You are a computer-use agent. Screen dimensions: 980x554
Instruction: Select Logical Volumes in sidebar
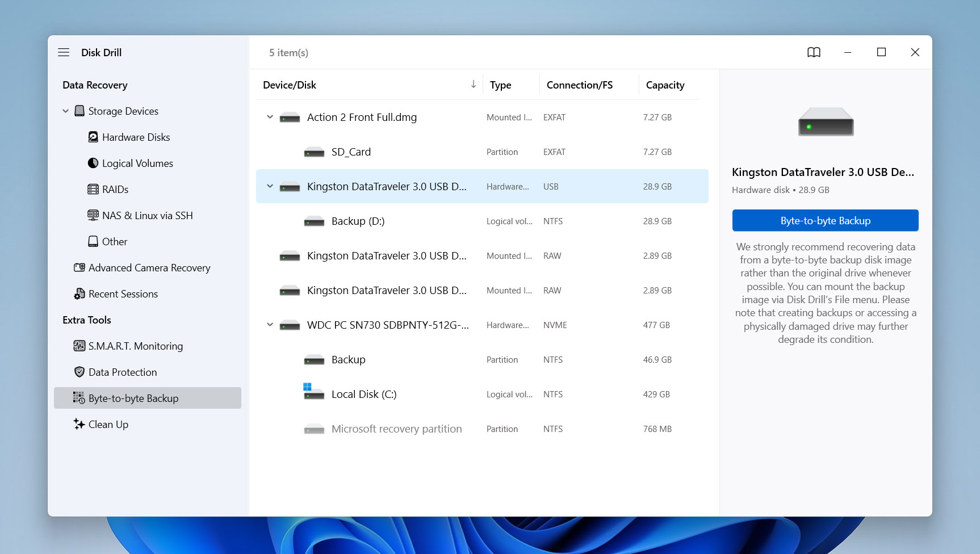click(137, 163)
